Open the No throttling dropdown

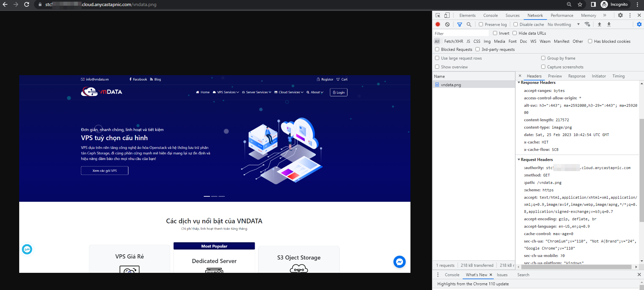click(563, 24)
